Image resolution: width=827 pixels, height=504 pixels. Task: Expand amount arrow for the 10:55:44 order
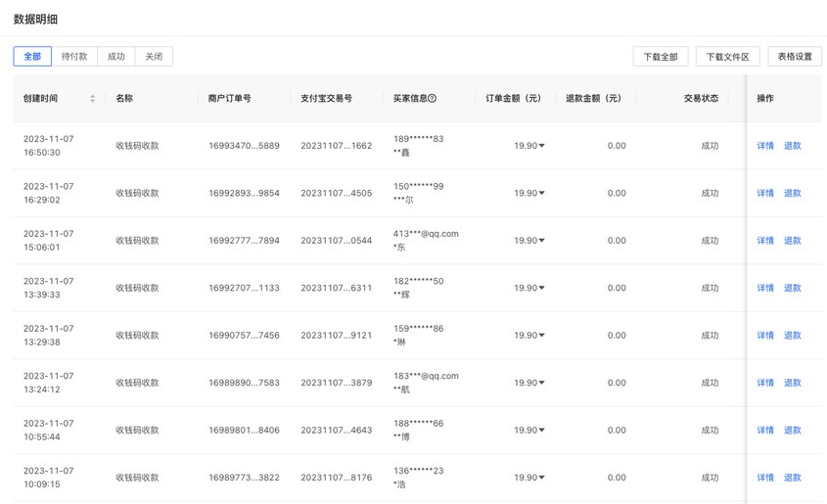[541, 431]
